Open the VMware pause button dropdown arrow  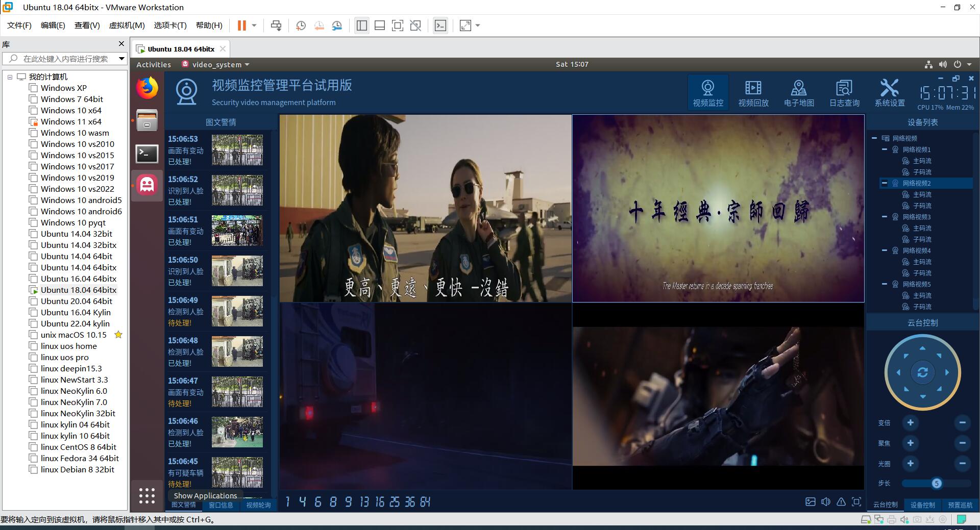coord(254,26)
